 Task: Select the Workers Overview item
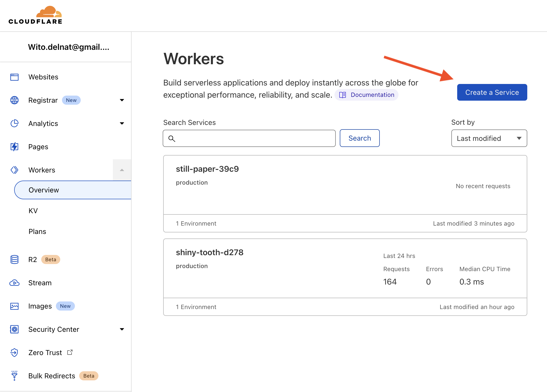(x=73, y=190)
